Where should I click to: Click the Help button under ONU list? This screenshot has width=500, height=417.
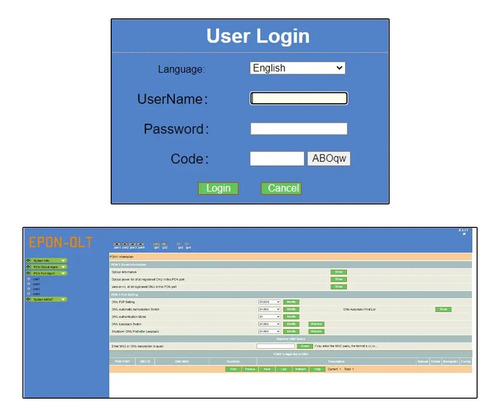click(317, 369)
